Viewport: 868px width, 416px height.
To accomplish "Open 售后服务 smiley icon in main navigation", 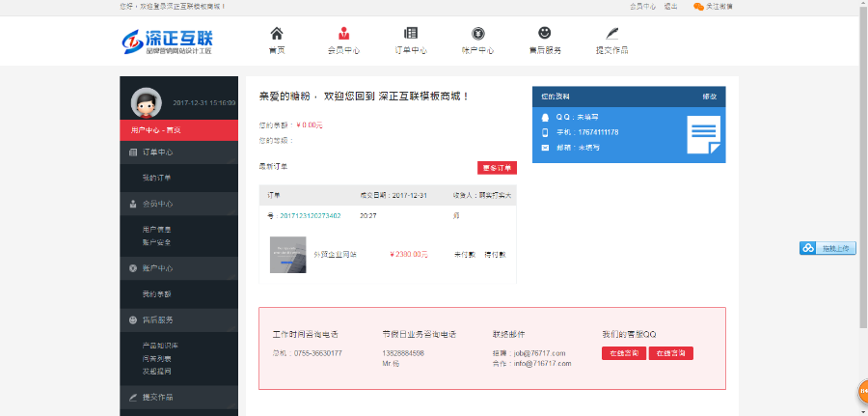I will click(545, 33).
